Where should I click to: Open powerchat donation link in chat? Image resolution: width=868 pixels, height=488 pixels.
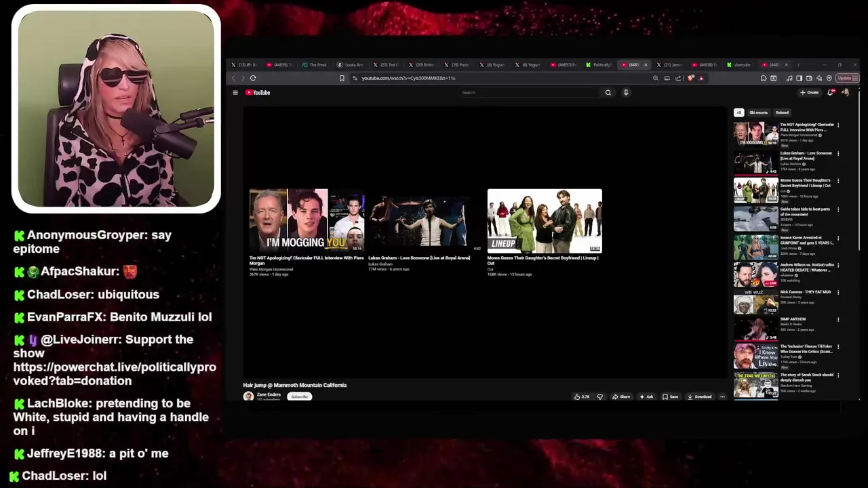pyautogui.click(x=115, y=374)
